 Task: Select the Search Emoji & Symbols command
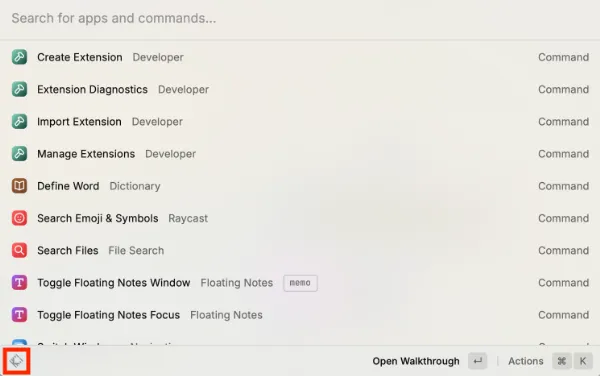pos(300,218)
